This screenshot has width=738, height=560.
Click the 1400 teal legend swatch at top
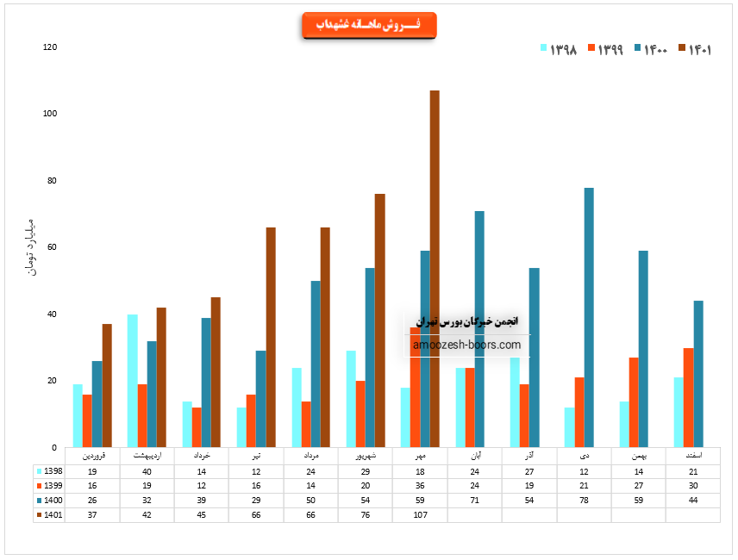[x=638, y=49]
